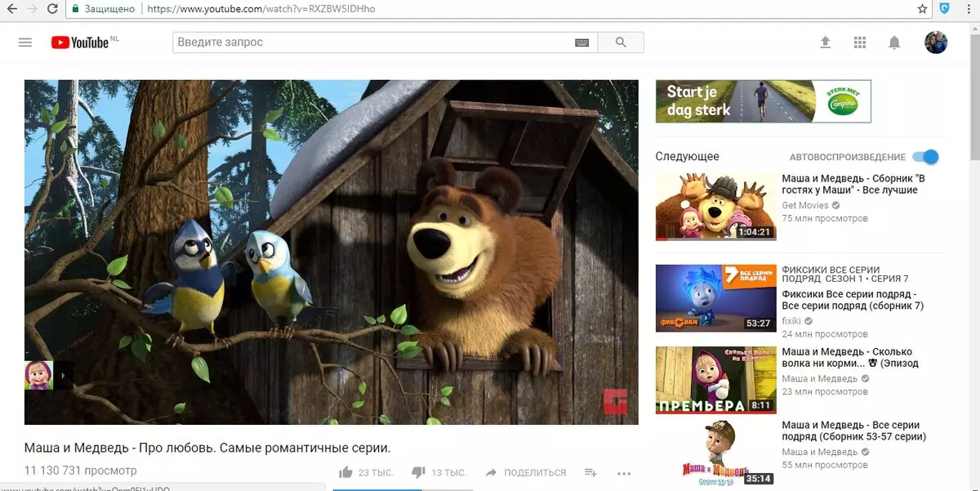Click the ПОДЕЛИТЬСЯ share button
Image resolution: width=980 pixels, height=491 pixels.
[x=525, y=472]
